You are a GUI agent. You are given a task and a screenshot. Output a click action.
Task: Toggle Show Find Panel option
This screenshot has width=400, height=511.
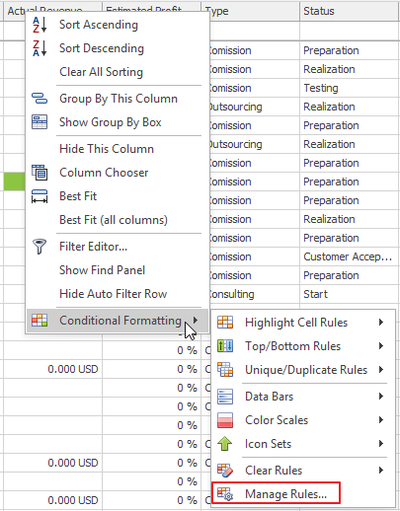tap(102, 270)
